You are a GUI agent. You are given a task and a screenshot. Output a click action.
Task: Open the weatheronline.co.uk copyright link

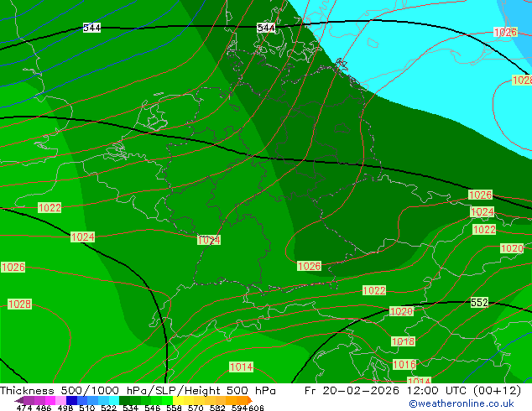pyautogui.click(x=461, y=403)
